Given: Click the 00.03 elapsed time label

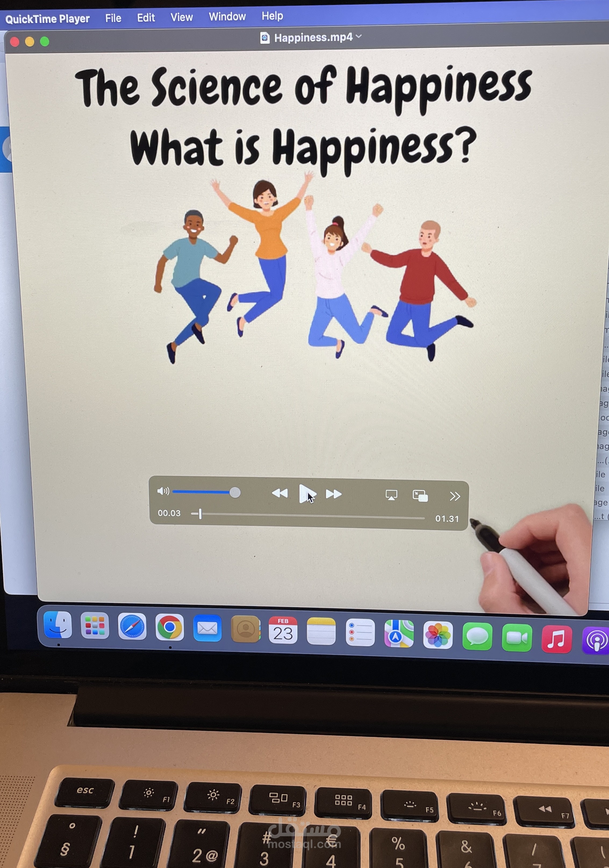Looking at the screenshot, I should 169,513.
